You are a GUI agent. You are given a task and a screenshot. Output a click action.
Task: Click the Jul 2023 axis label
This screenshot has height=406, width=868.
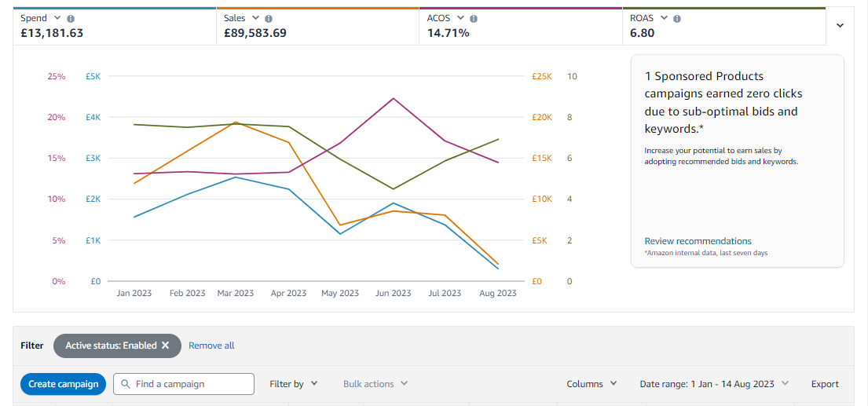point(445,293)
